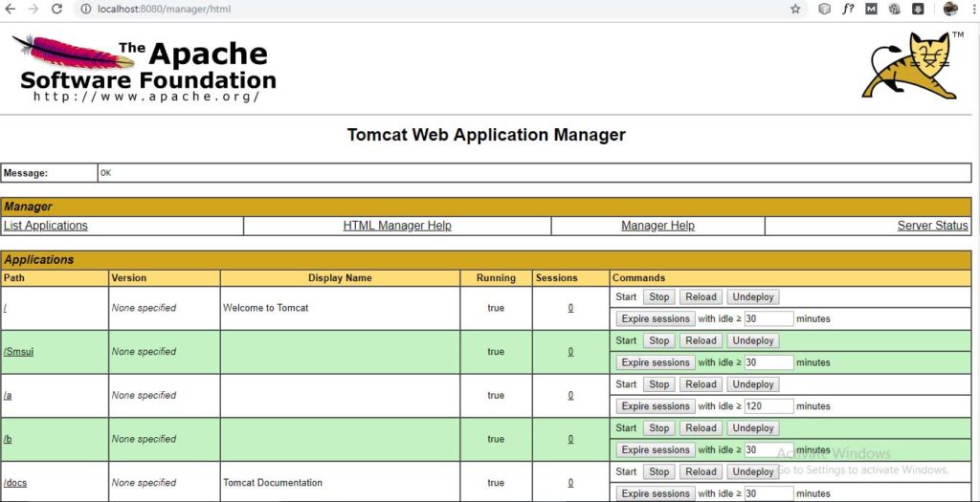Expire sessions for /docs
Screen dimensions: 980x502
(656, 493)
